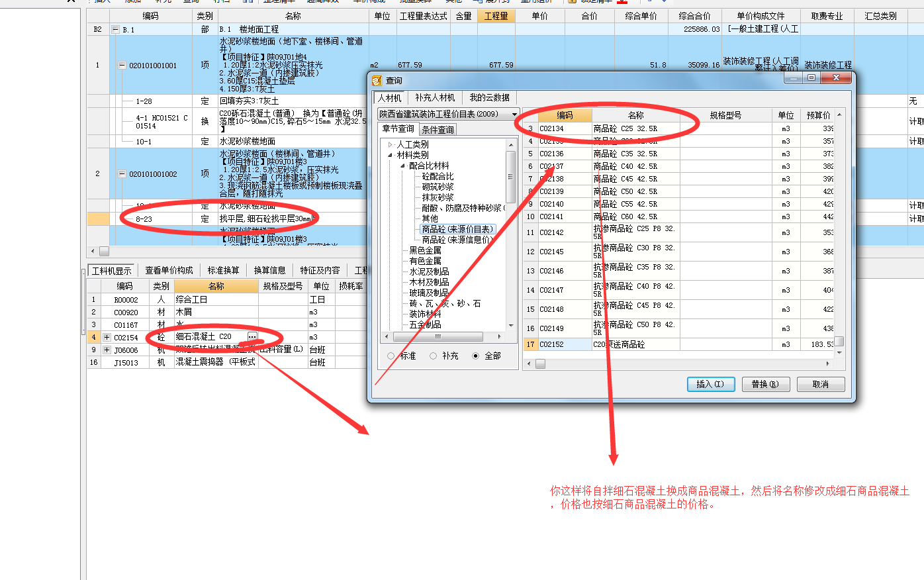Click the tree's vertical scrollbar thumb

click(510, 176)
